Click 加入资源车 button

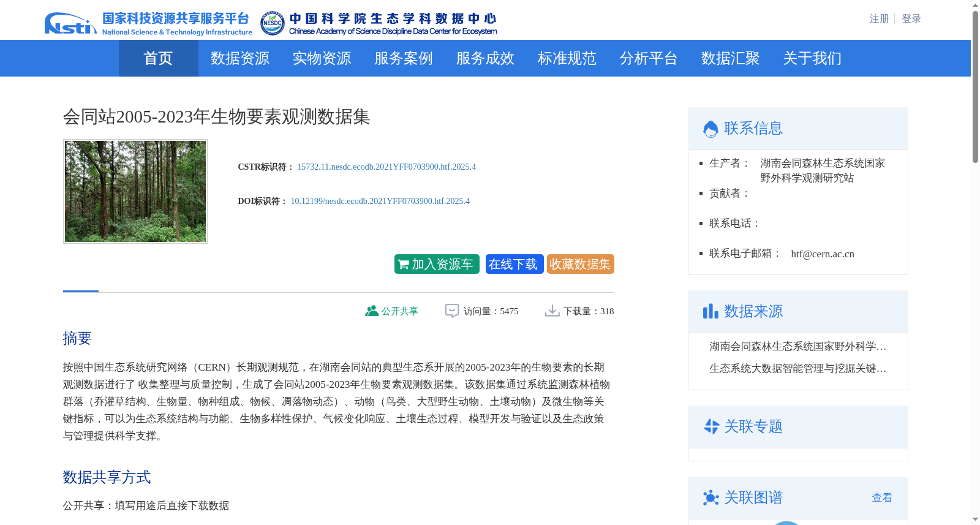(x=437, y=264)
